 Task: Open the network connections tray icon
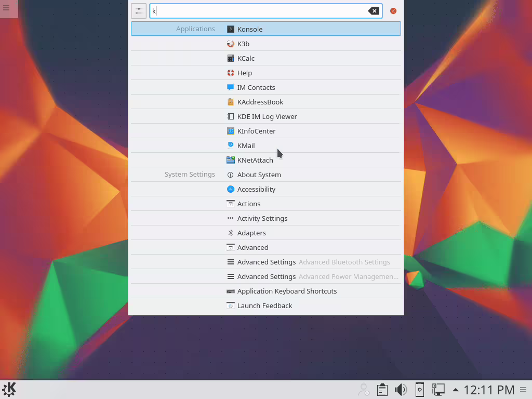(438, 390)
